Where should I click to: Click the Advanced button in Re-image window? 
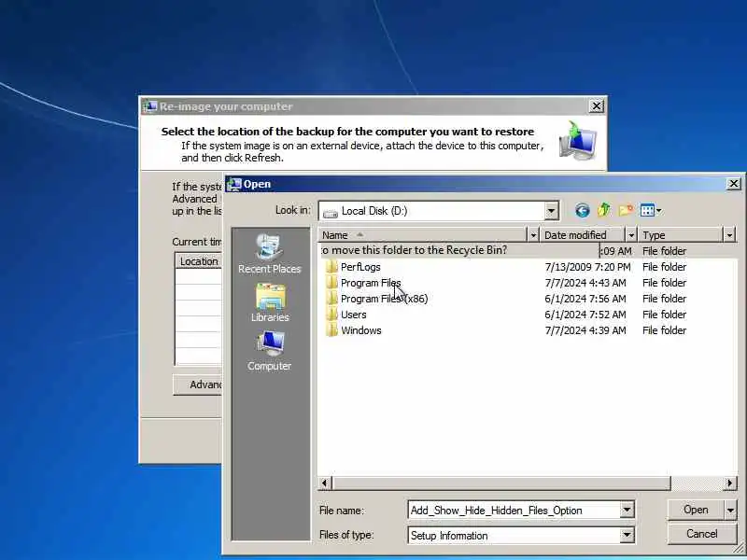tap(198, 385)
